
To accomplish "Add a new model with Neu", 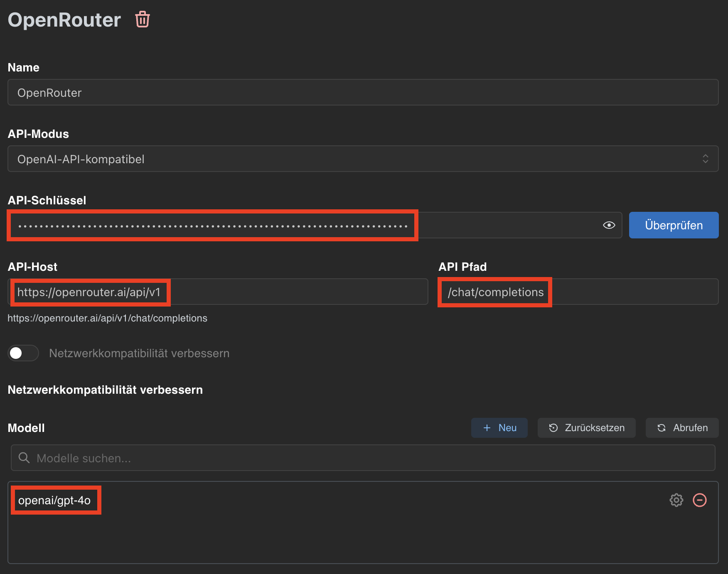I will point(499,428).
